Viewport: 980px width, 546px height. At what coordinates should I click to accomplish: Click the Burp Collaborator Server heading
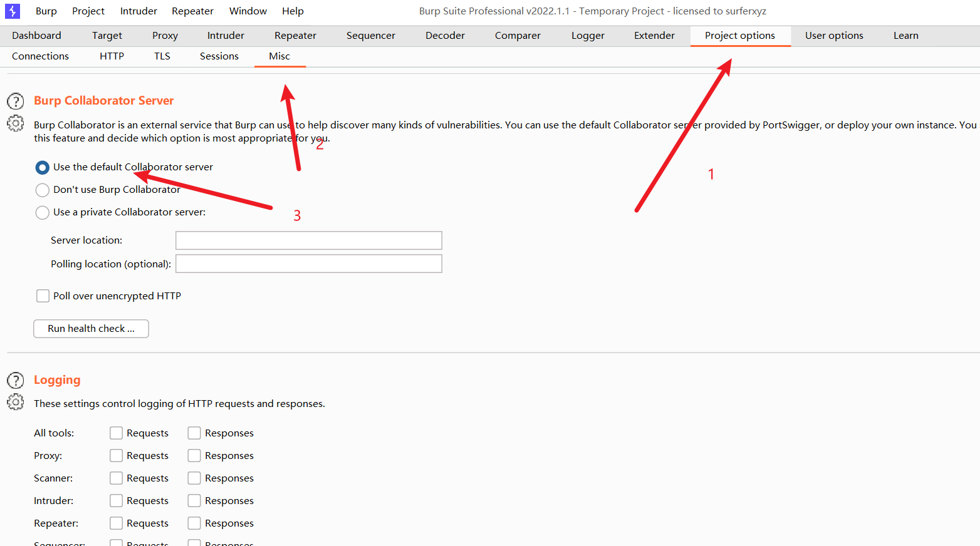click(103, 101)
